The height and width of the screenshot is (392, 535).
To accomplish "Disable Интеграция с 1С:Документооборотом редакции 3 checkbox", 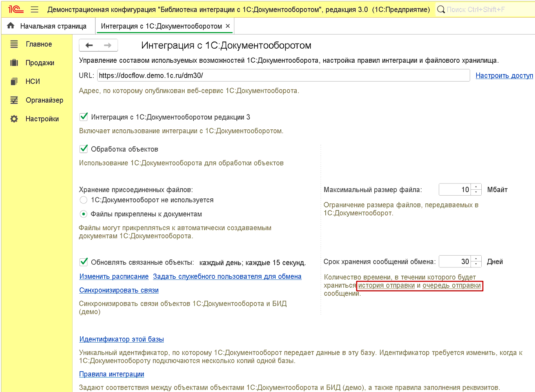I will point(83,116).
